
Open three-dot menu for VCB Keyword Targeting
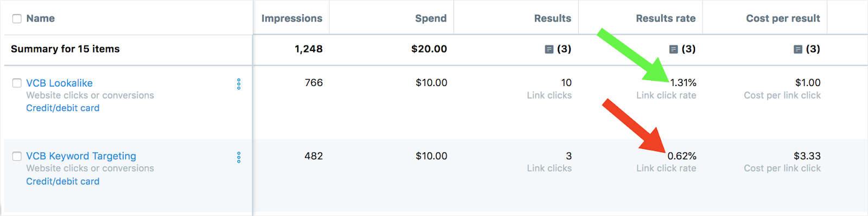point(239,158)
